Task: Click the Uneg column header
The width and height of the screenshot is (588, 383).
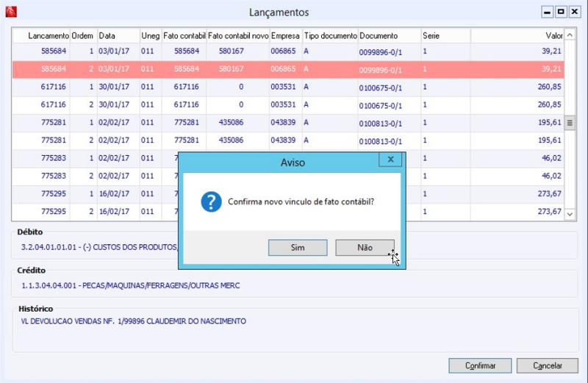Action: tap(151, 35)
